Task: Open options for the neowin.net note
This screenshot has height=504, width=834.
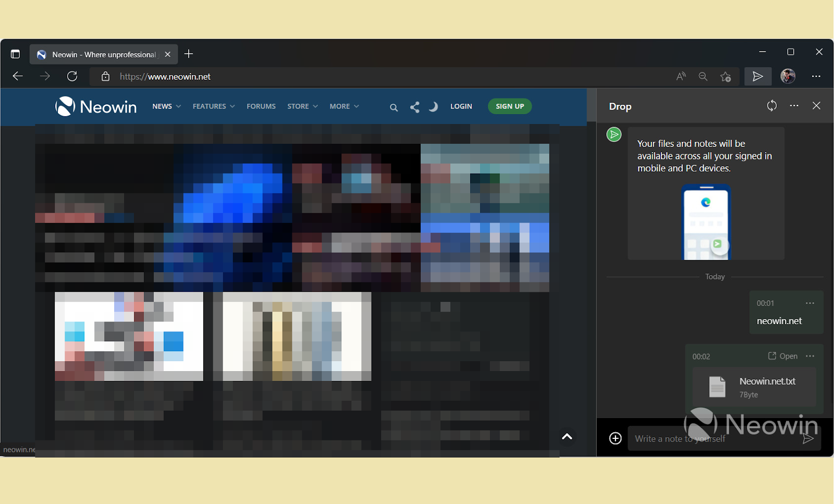Action: tap(810, 303)
